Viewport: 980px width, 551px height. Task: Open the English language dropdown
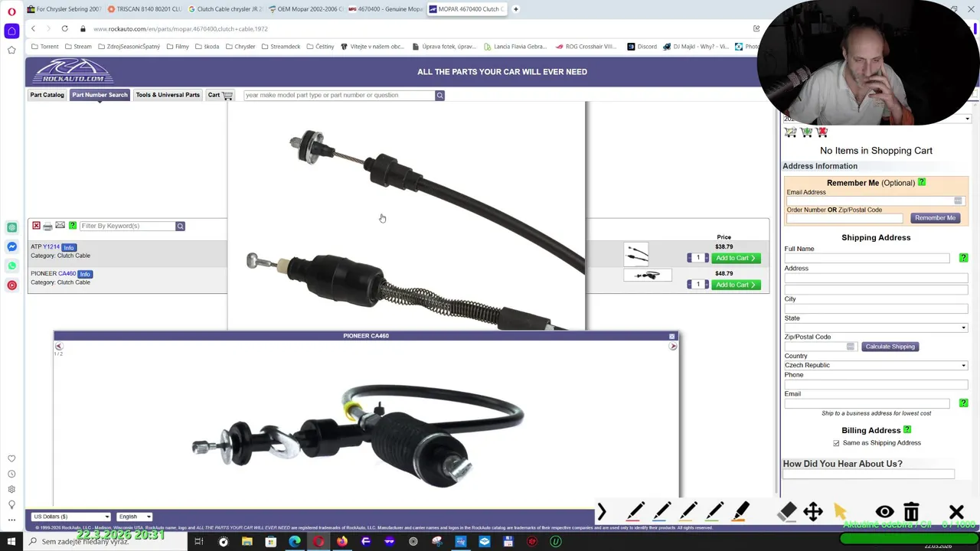click(x=135, y=517)
